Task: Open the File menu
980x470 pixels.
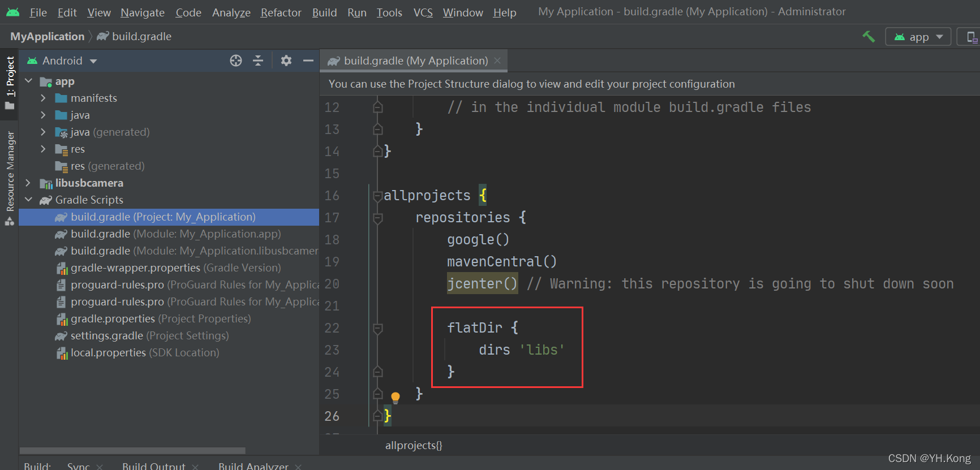Action: point(38,12)
